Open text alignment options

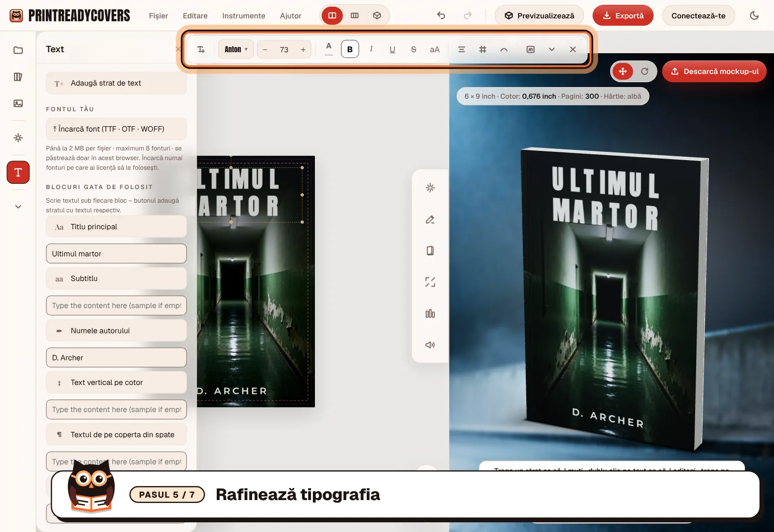coord(461,49)
